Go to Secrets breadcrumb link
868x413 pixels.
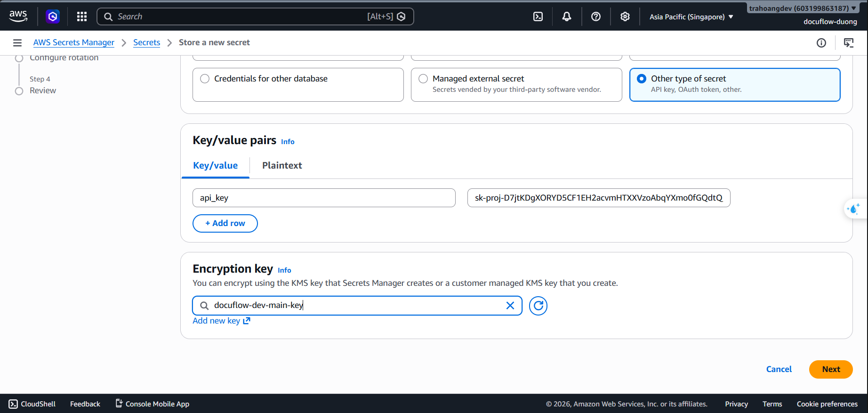pos(147,42)
